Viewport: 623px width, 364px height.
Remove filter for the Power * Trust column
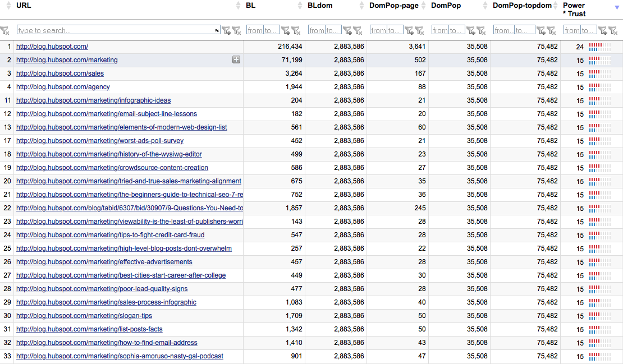[613, 30]
